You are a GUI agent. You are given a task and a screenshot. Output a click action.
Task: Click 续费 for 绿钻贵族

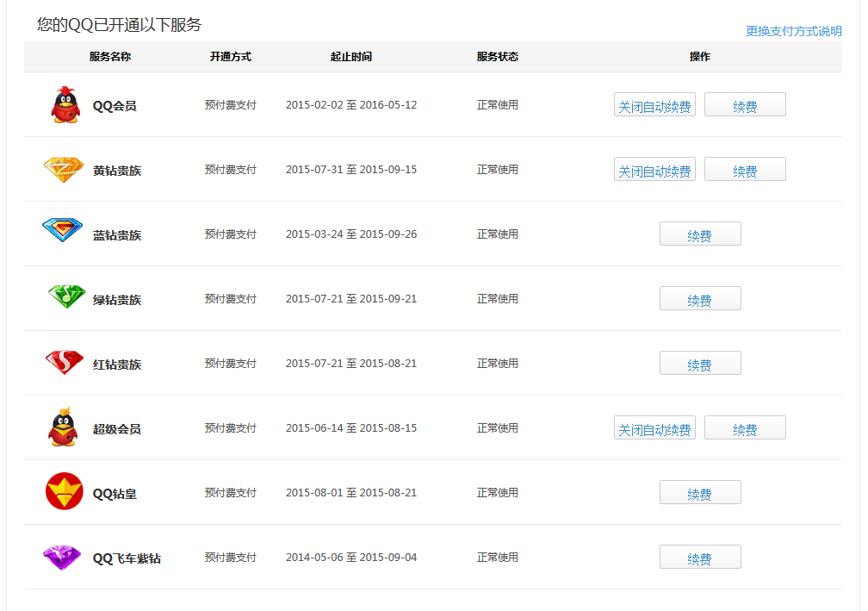pos(700,298)
